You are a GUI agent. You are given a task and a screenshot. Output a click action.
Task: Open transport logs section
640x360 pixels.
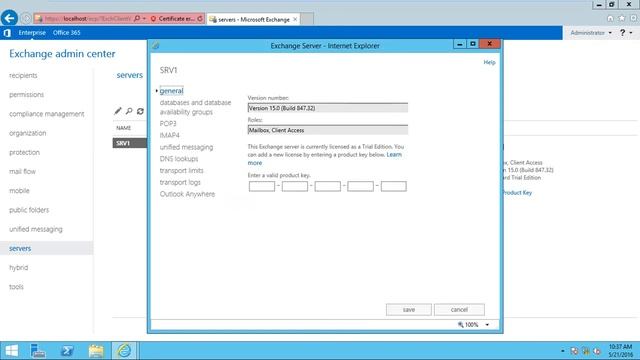pos(180,182)
